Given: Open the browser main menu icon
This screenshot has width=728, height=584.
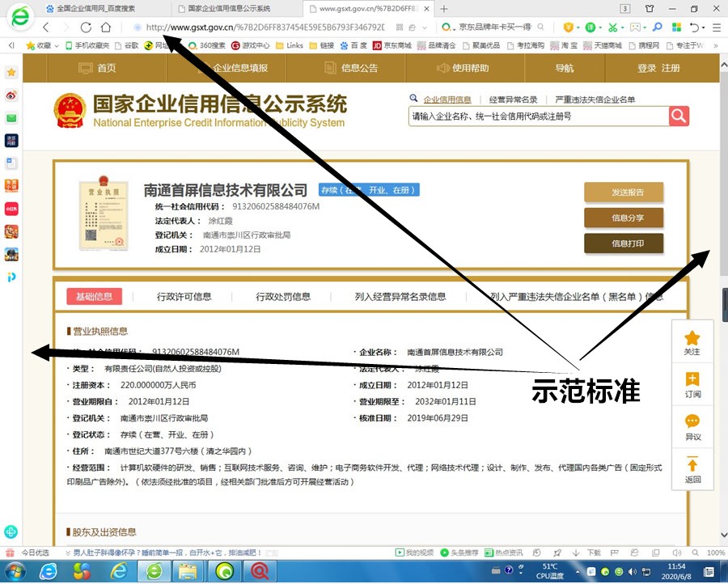Looking at the screenshot, I should pyautogui.click(x=717, y=28).
